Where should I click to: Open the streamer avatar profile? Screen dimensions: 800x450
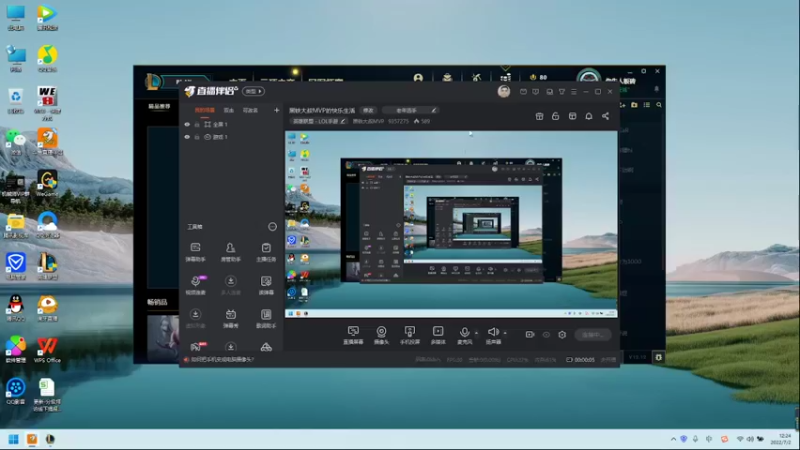[504, 91]
